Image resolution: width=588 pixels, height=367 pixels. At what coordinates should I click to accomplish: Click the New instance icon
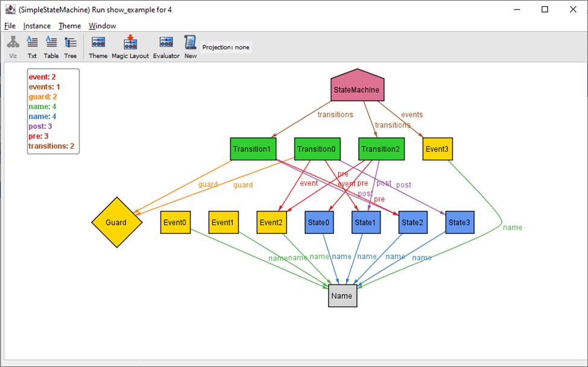click(191, 47)
